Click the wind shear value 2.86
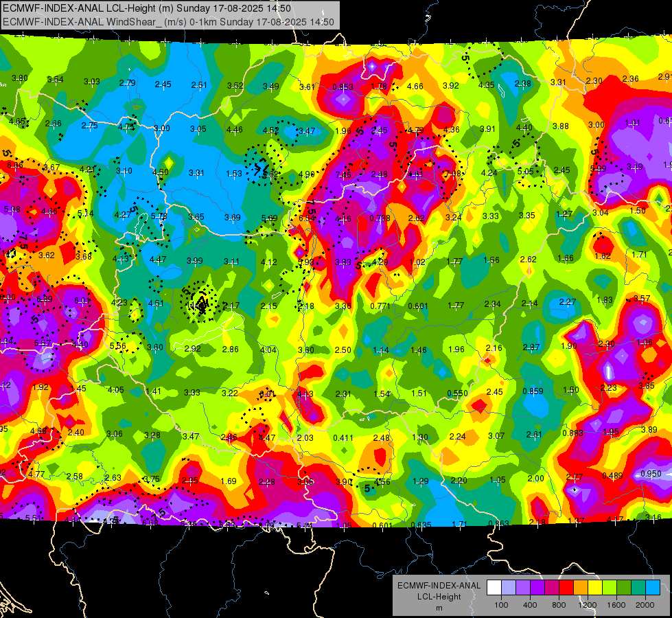 point(230,349)
